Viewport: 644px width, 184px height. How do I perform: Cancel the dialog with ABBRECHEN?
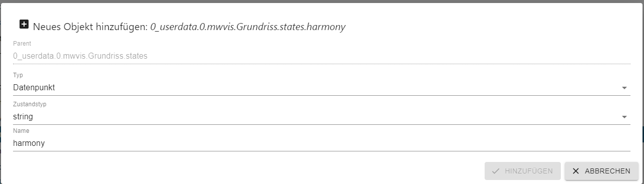[601, 171]
